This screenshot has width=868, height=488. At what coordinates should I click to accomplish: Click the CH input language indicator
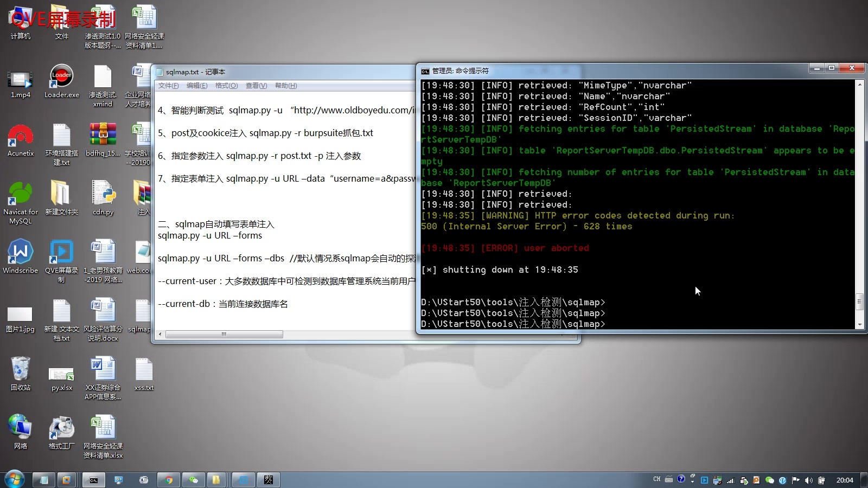pyautogui.click(x=657, y=479)
